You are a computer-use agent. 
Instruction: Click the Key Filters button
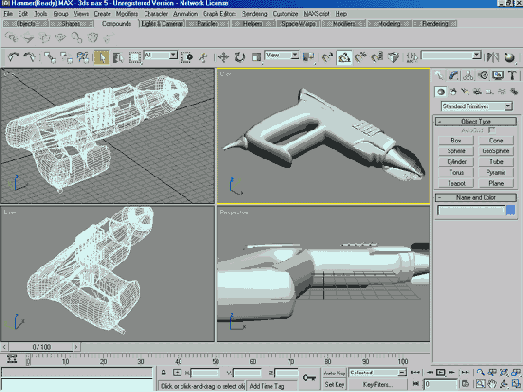coord(377,384)
